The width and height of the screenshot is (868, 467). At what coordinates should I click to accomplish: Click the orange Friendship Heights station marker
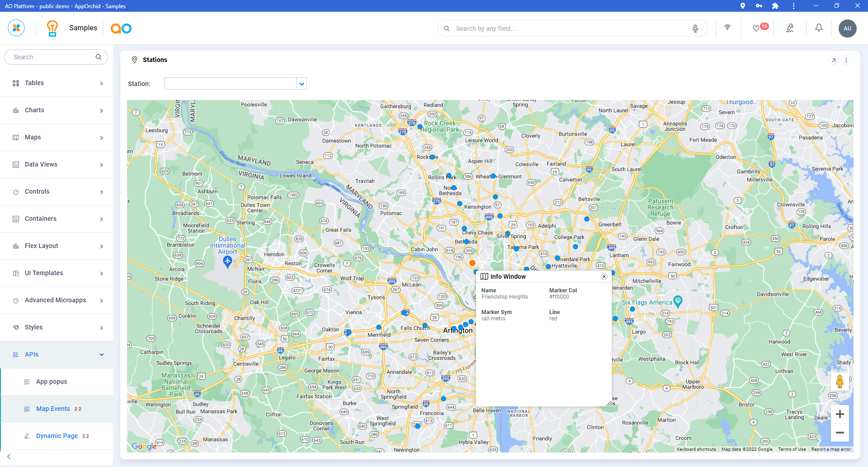click(x=472, y=263)
